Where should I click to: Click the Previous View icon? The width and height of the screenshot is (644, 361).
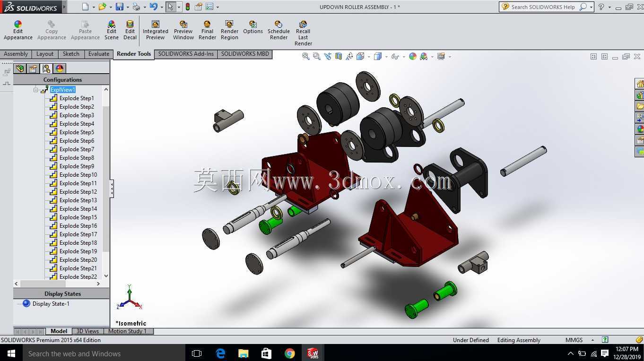[328, 56]
